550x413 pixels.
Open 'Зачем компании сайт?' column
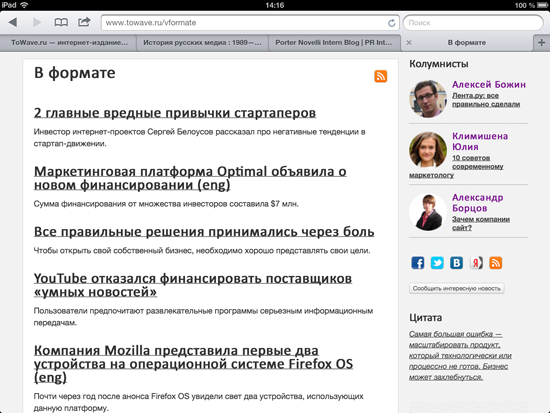tap(481, 223)
